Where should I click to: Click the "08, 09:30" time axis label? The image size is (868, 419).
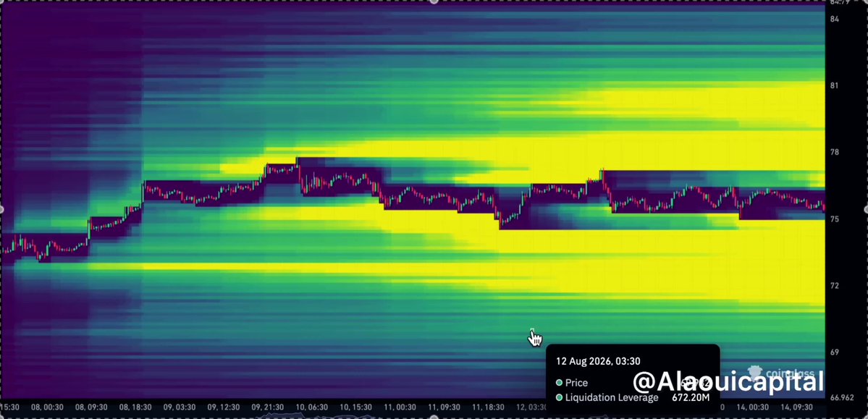91,407
